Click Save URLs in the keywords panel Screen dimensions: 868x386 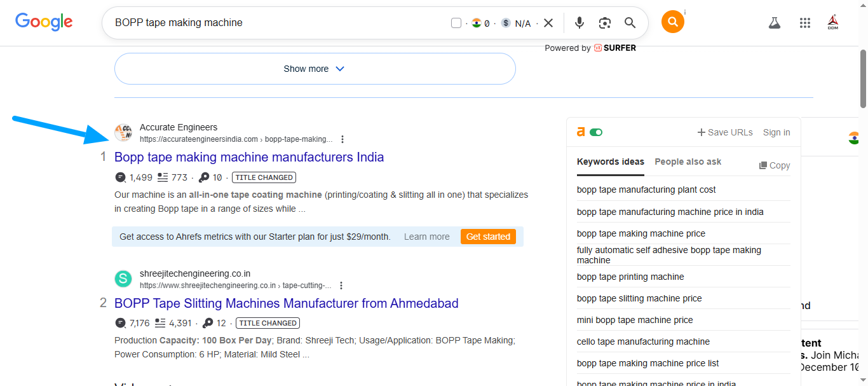click(x=725, y=132)
